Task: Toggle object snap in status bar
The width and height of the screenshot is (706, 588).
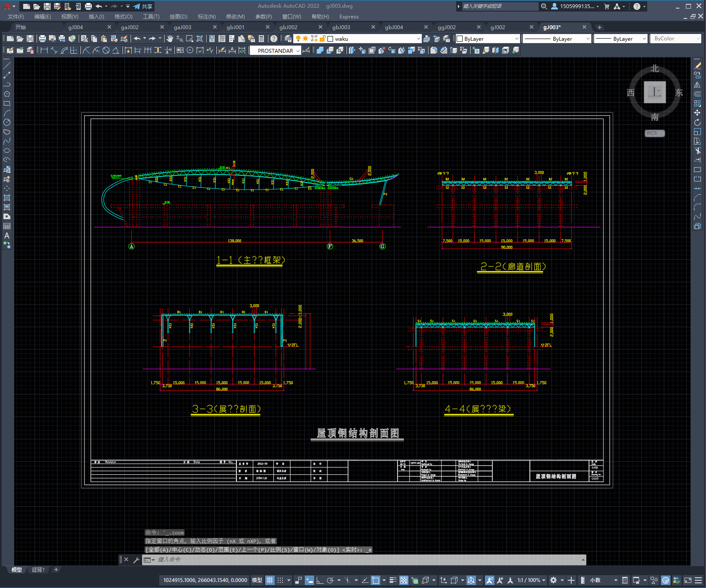Action: click(376, 580)
